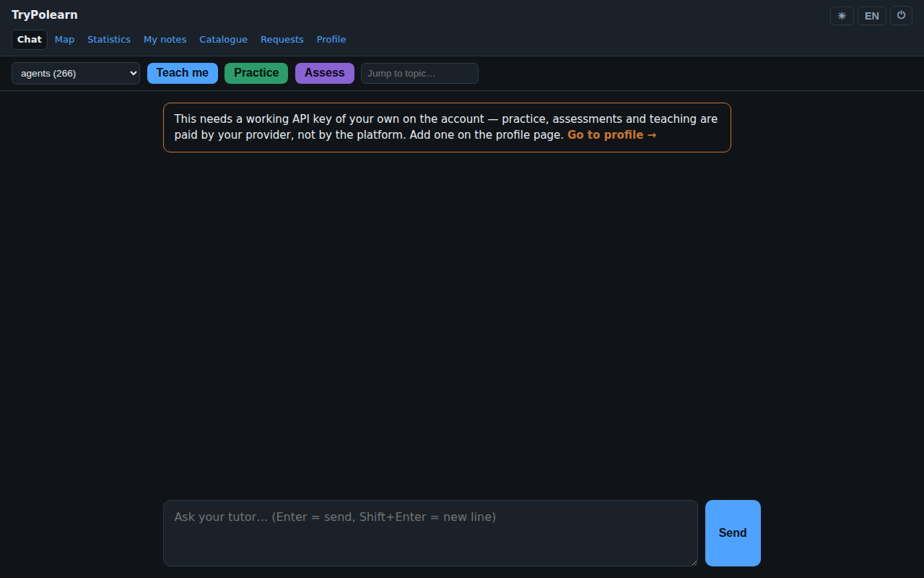Viewport: 924px width, 578px height.
Task: View the Requests tab
Action: click(x=282, y=40)
